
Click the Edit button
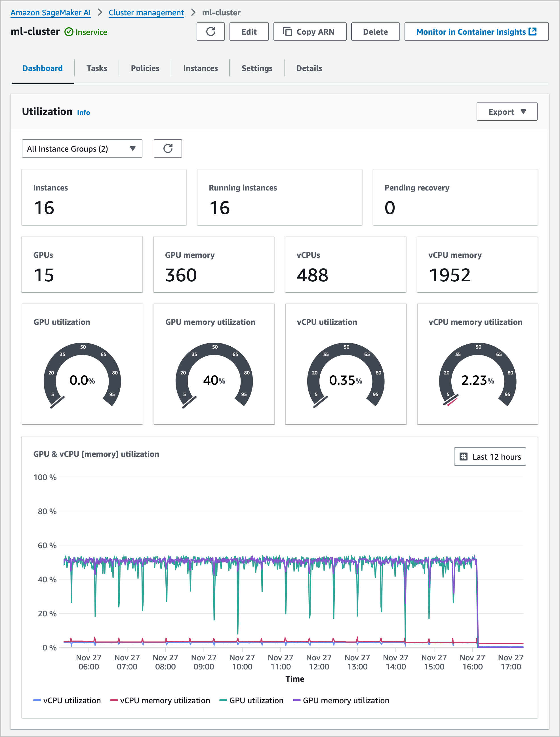pyautogui.click(x=249, y=32)
